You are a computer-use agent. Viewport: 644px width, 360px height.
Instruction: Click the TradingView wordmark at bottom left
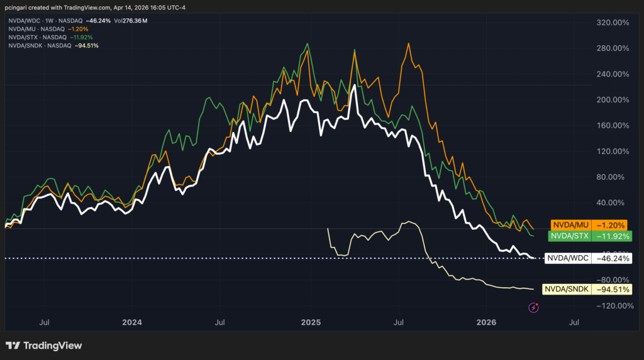53,346
